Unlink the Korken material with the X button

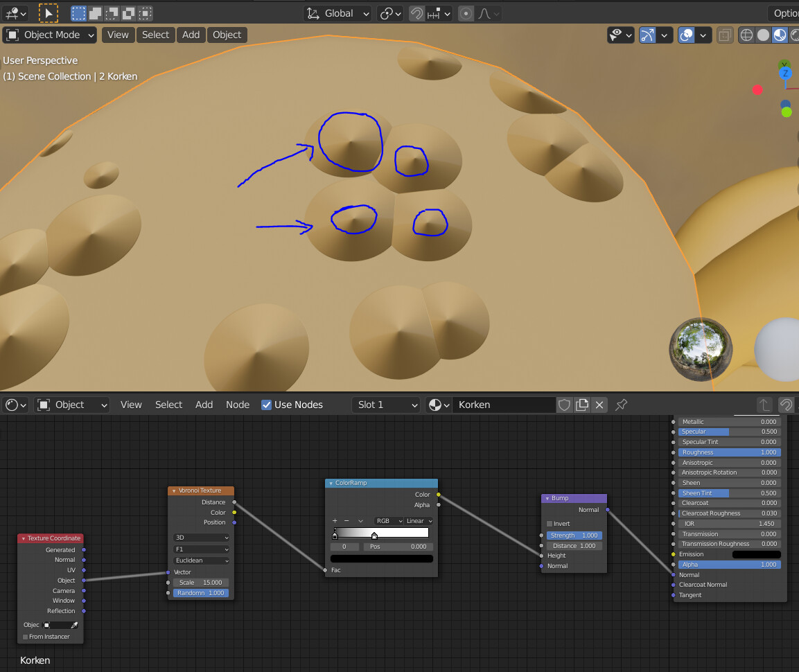(599, 405)
